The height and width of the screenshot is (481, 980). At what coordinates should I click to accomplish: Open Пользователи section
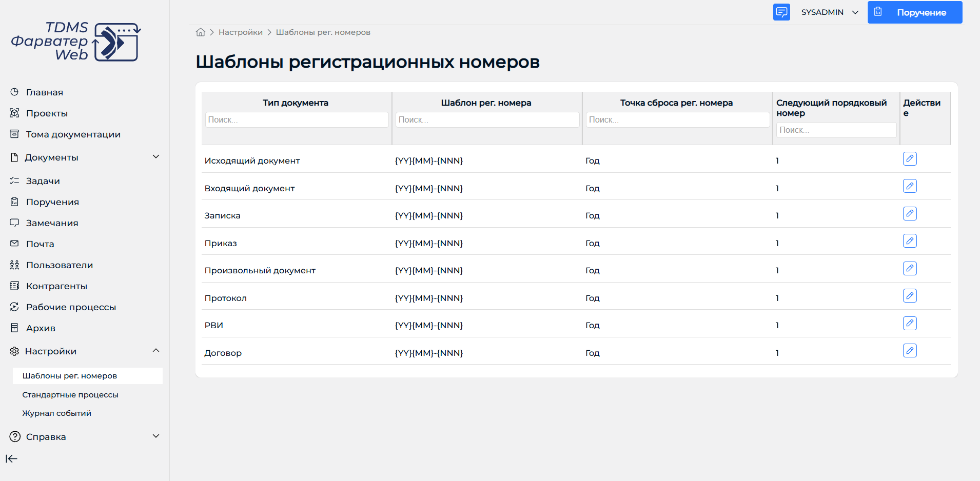point(60,265)
